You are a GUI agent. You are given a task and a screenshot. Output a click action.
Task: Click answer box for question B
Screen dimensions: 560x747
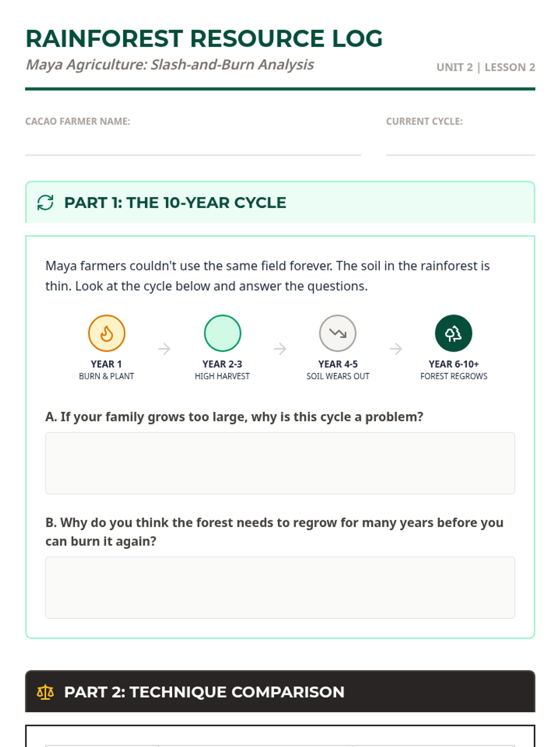[280, 587]
